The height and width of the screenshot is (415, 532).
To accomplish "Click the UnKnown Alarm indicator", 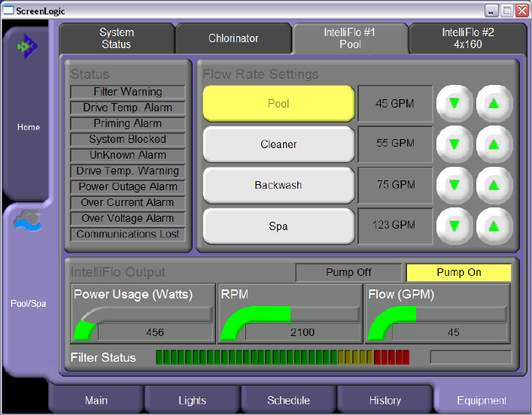I will pos(128,155).
